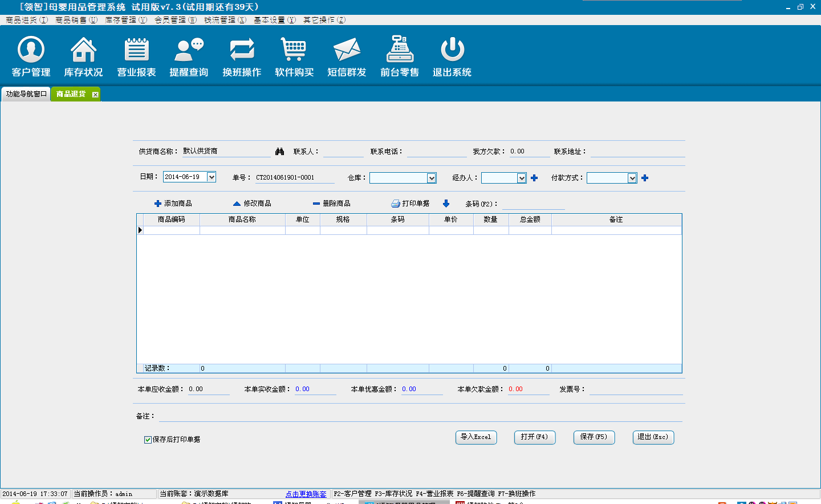Click the 保存(F5) button
Image resolution: width=821 pixels, height=504 pixels.
[594, 437]
